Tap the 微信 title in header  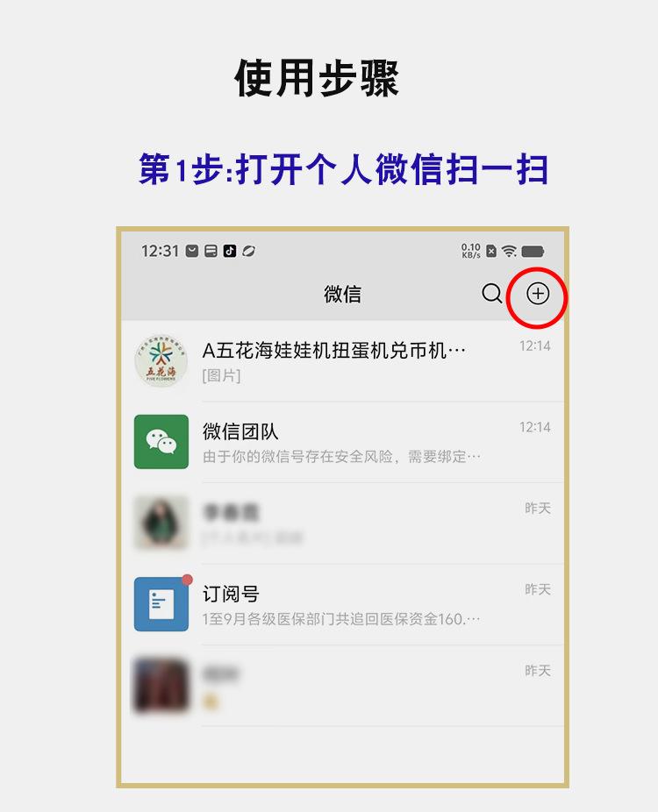[x=342, y=294]
